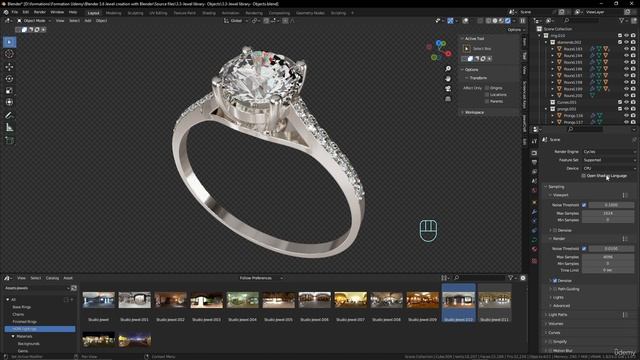
Task: Open the Scene properties tab
Action: (x=534, y=181)
